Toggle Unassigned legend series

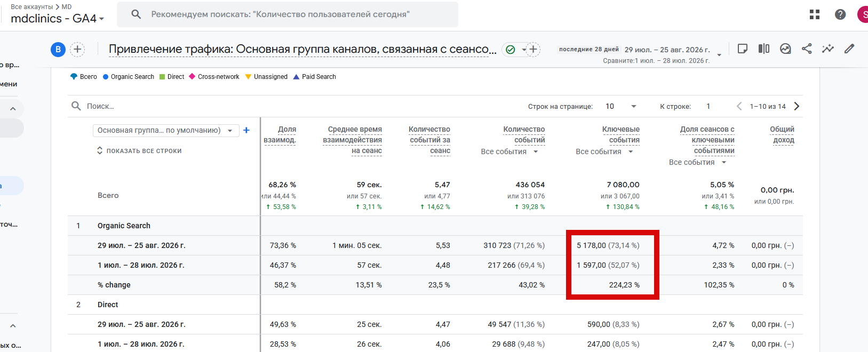(x=266, y=77)
